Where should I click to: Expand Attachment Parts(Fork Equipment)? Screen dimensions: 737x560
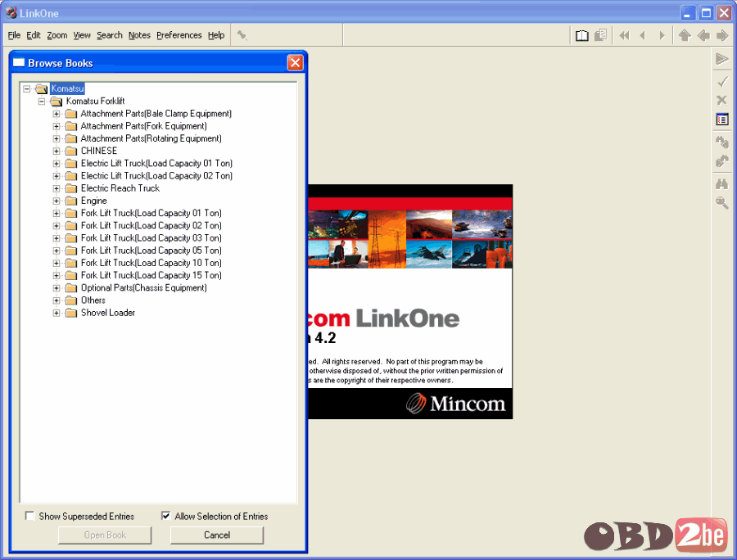(x=57, y=126)
